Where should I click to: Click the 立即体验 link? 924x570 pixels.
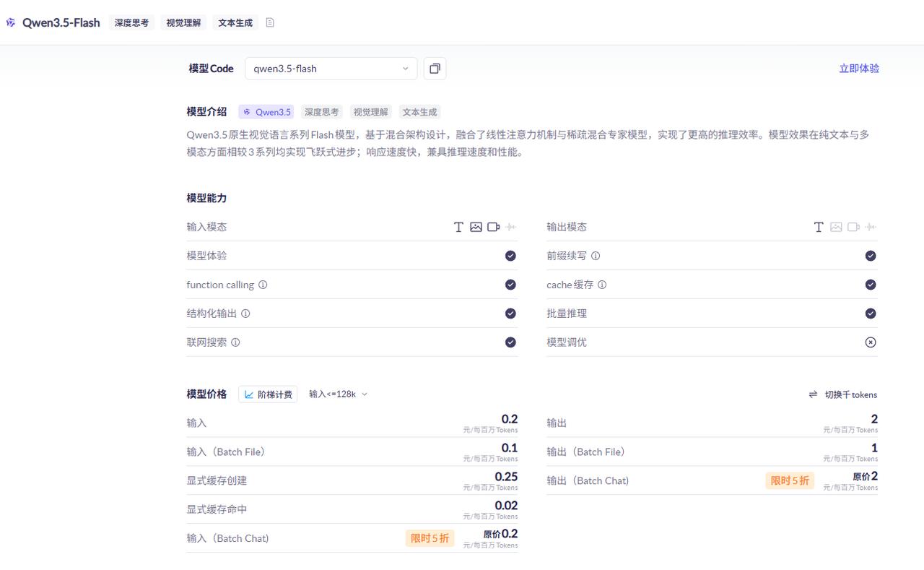(x=859, y=69)
